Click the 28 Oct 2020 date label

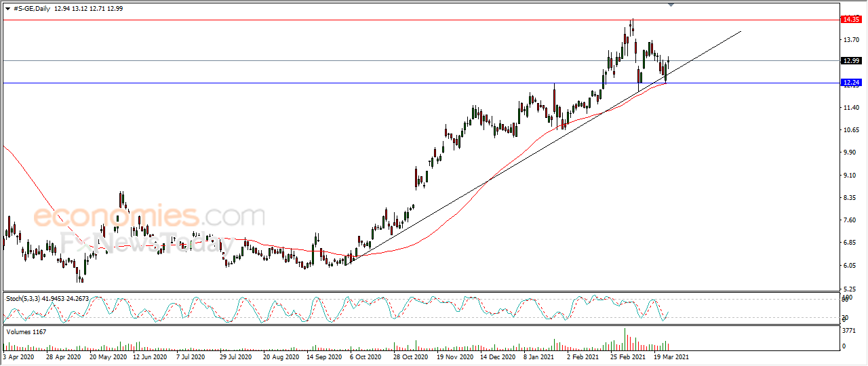[x=410, y=356]
